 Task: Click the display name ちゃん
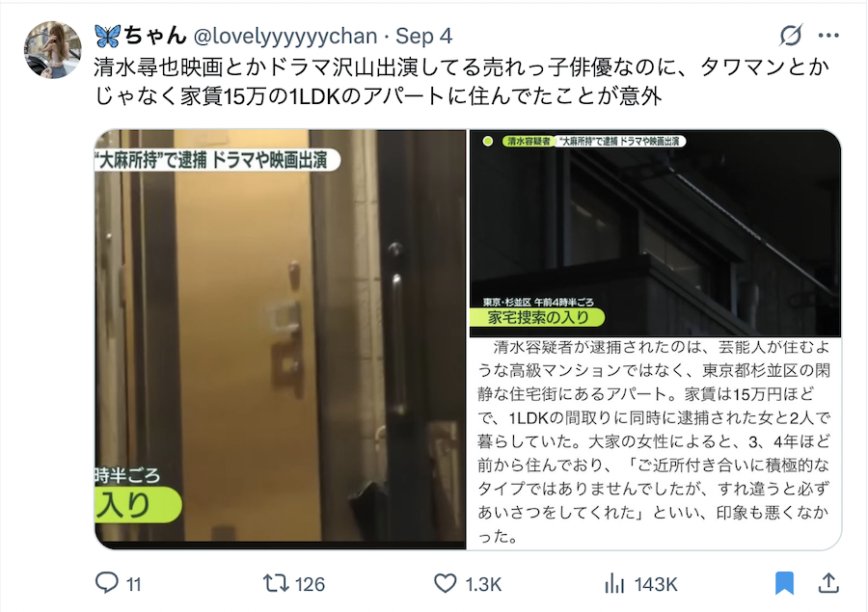coord(155,36)
